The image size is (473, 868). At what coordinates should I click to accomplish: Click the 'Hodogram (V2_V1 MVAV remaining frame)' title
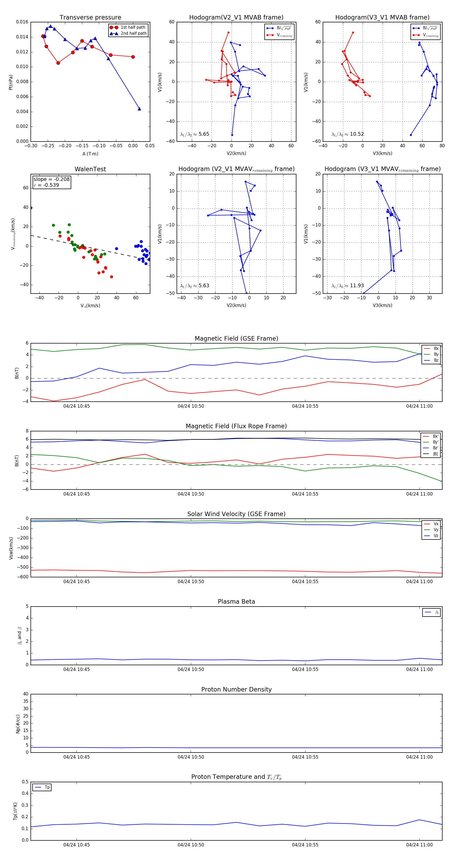(x=236, y=169)
